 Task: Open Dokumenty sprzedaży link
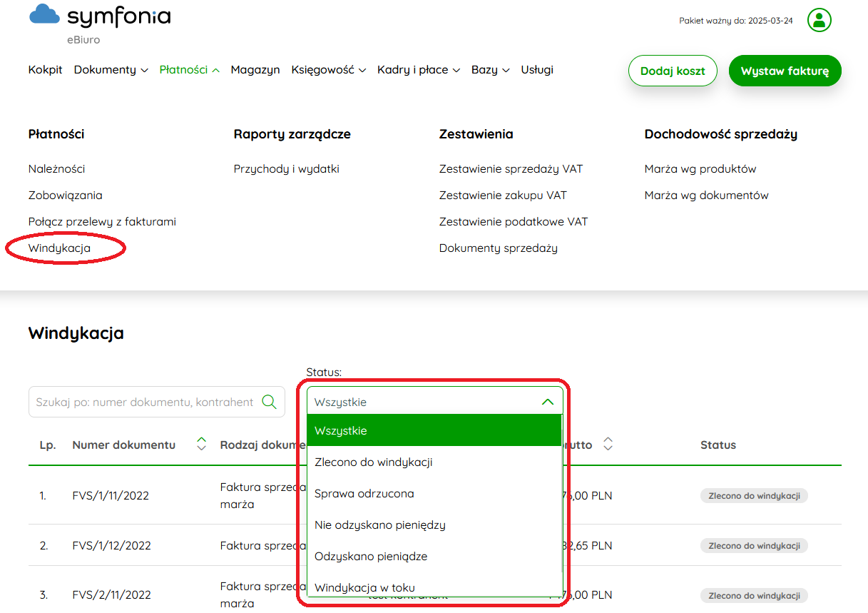tap(499, 248)
